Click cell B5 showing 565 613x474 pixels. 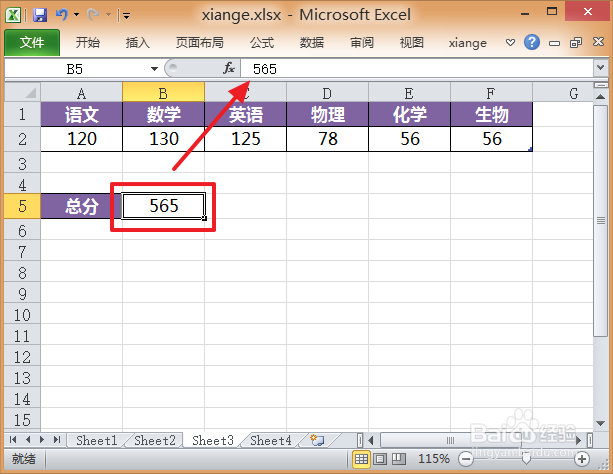163,206
